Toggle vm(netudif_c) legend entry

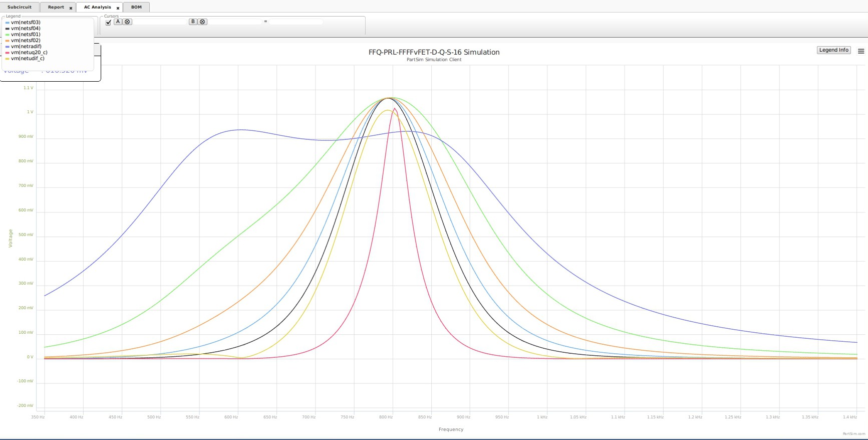[x=25, y=59]
